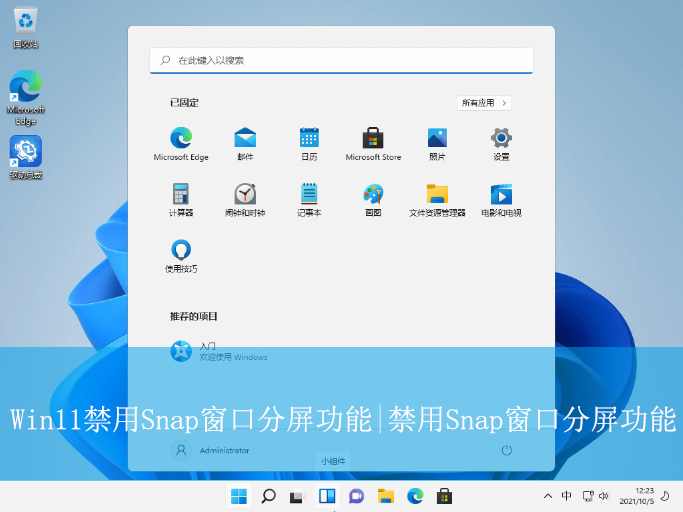This screenshot has height=512, width=683.
Task: Click the Start menu search box
Action: (x=341, y=60)
